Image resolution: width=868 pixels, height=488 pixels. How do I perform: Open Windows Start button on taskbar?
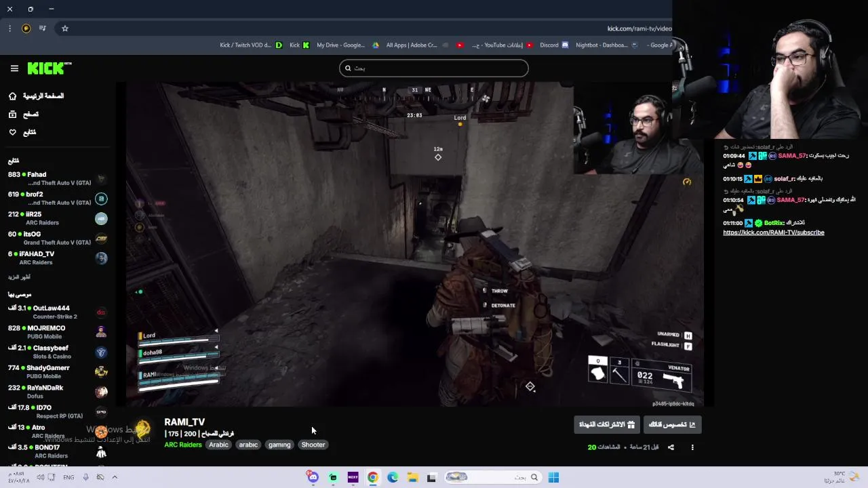tap(553, 477)
